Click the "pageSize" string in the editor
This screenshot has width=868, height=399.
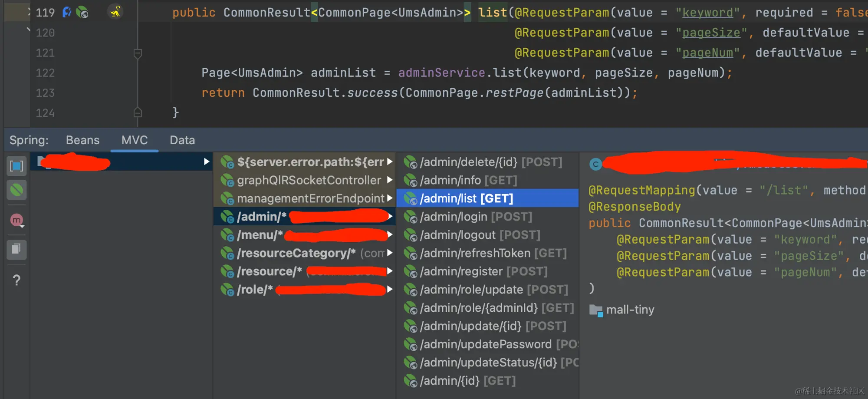click(x=711, y=33)
